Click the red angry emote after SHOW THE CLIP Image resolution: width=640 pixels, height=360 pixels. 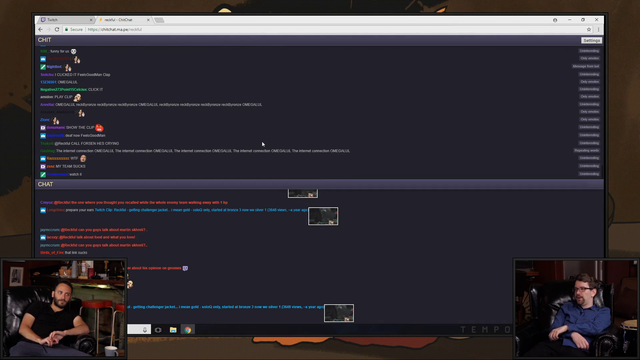point(99,128)
